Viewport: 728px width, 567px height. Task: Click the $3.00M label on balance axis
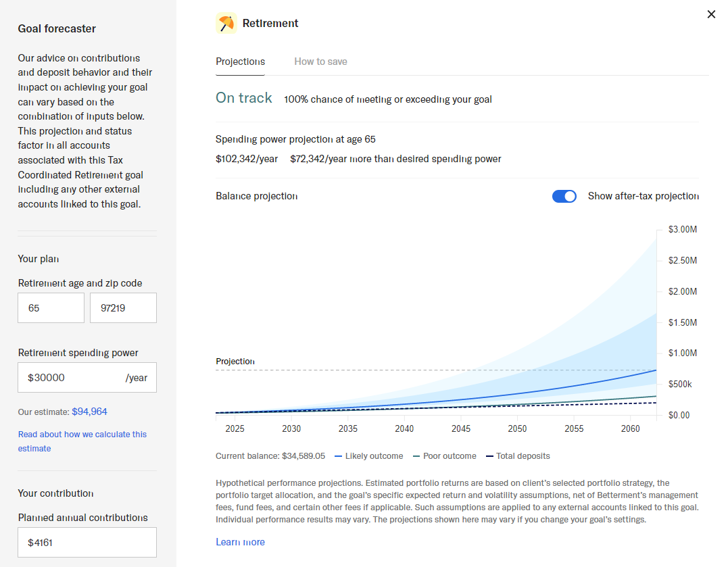coord(682,230)
